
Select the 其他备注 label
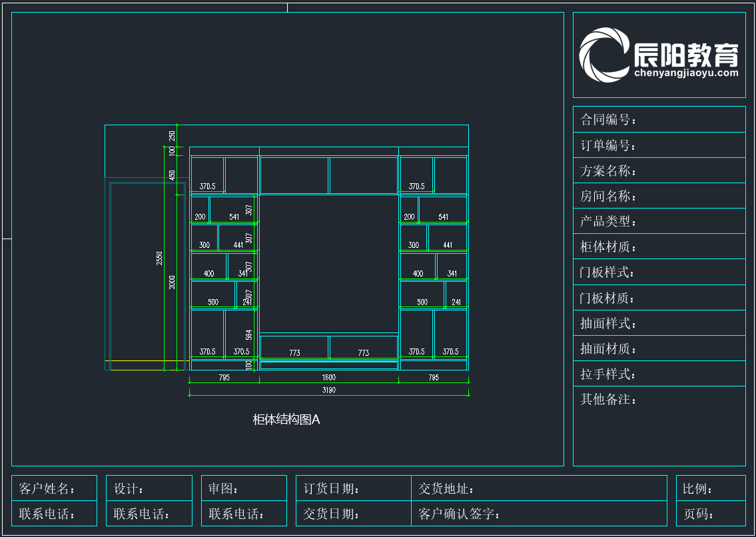(607, 399)
